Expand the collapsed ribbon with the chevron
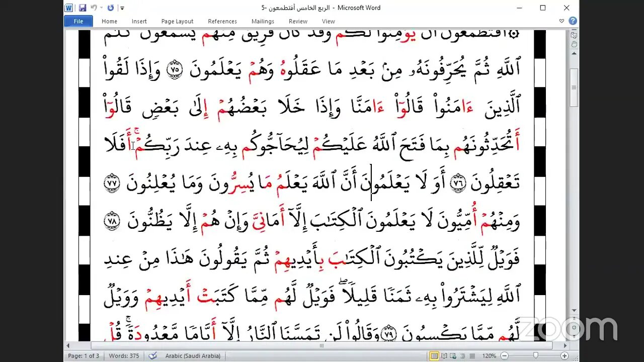This screenshot has height=362, width=644. pyautogui.click(x=562, y=21)
